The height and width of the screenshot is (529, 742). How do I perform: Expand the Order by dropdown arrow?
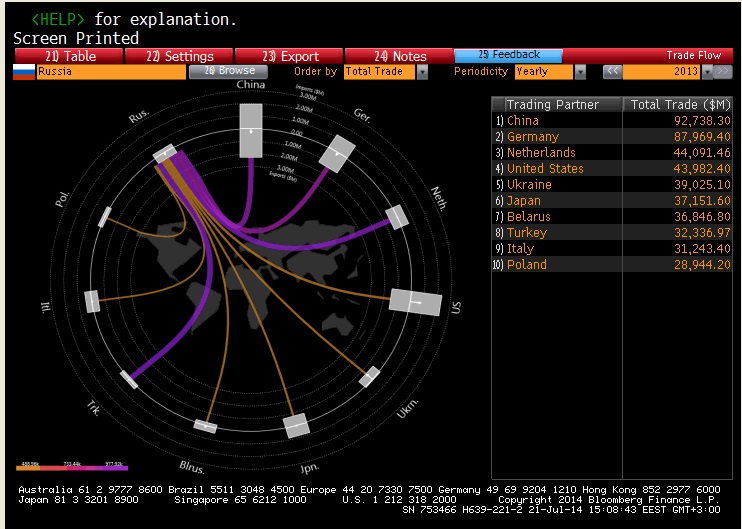click(x=423, y=72)
